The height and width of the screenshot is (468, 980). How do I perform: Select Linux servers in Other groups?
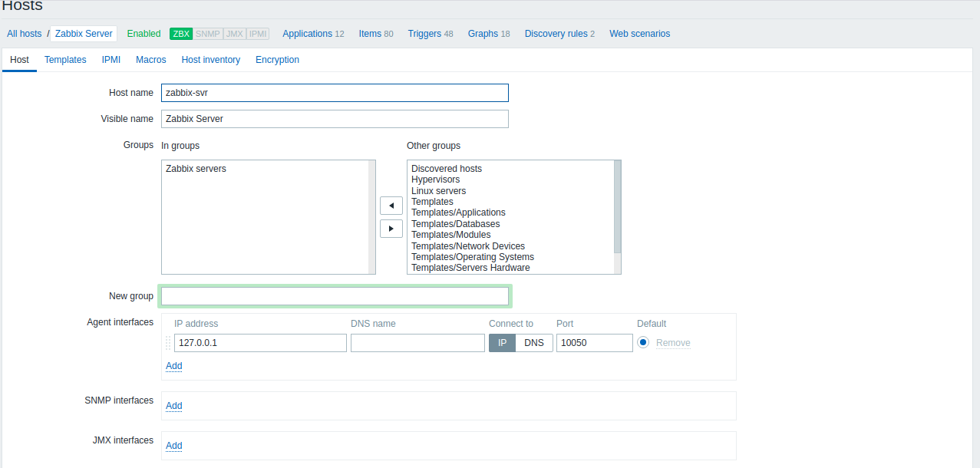[x=438, y=190]
